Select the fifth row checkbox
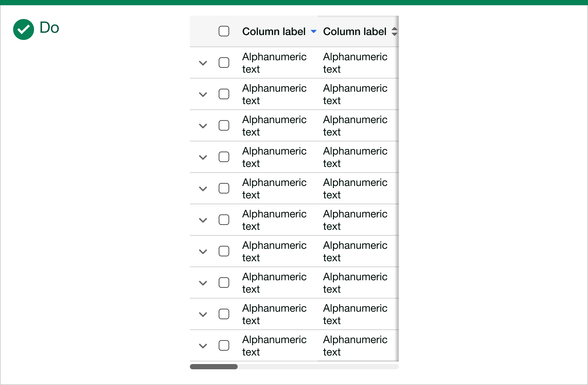 [x=224, y=188]
